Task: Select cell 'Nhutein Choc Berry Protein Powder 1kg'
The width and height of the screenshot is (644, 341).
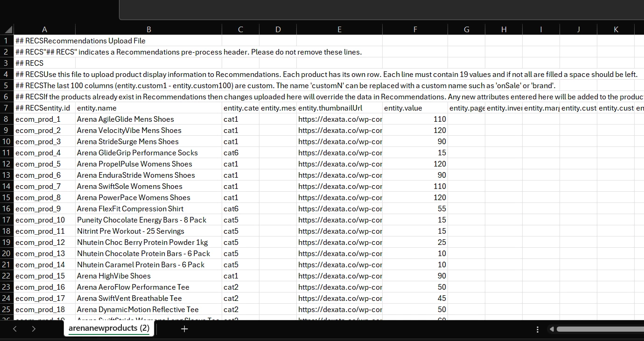Action: [148, 242]
